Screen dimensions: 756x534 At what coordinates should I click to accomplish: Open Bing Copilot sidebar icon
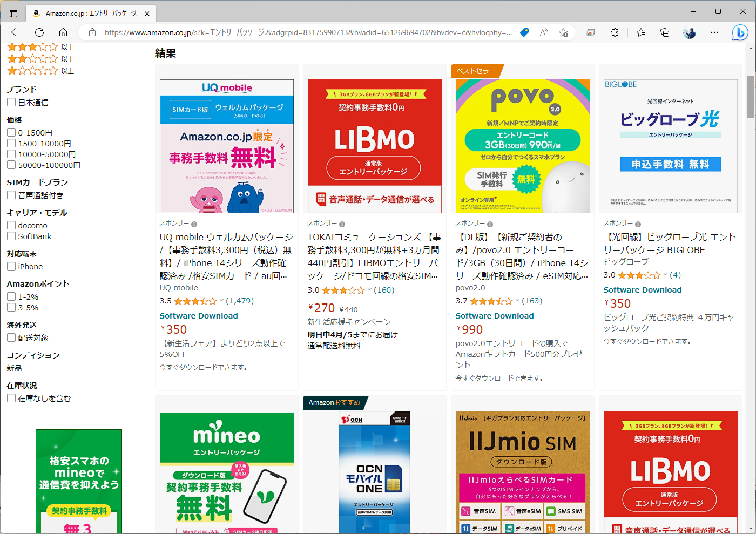pos(740,32)
